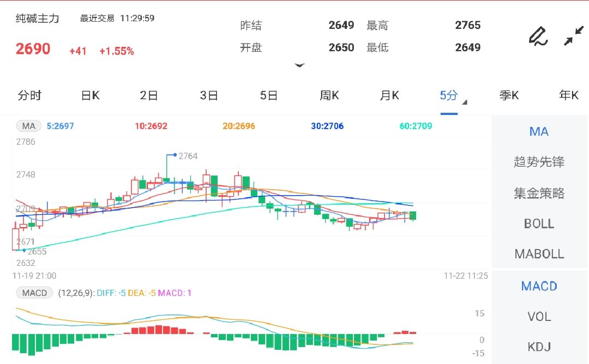Tap the MACD indicator pill label
Viewport: 589px width, 364px height.
(34, 293)
